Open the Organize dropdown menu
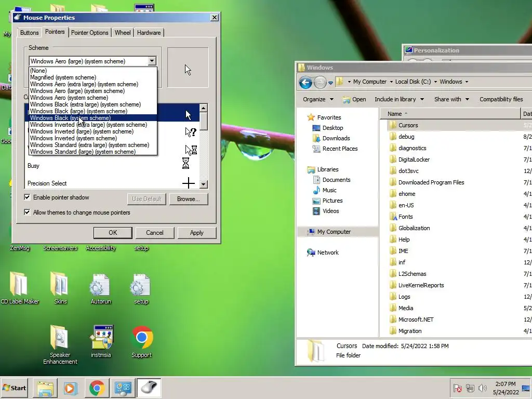This screenshot has width=532, height=399. pos(318,99)
